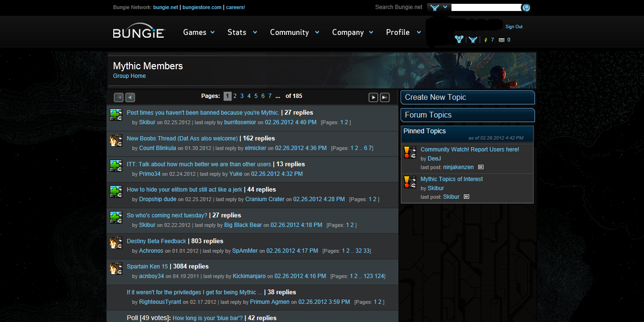Screen dimensions: 644x322
Task: View burritosenior's profile
Action: pyautogui.click(x=240, y=122)
